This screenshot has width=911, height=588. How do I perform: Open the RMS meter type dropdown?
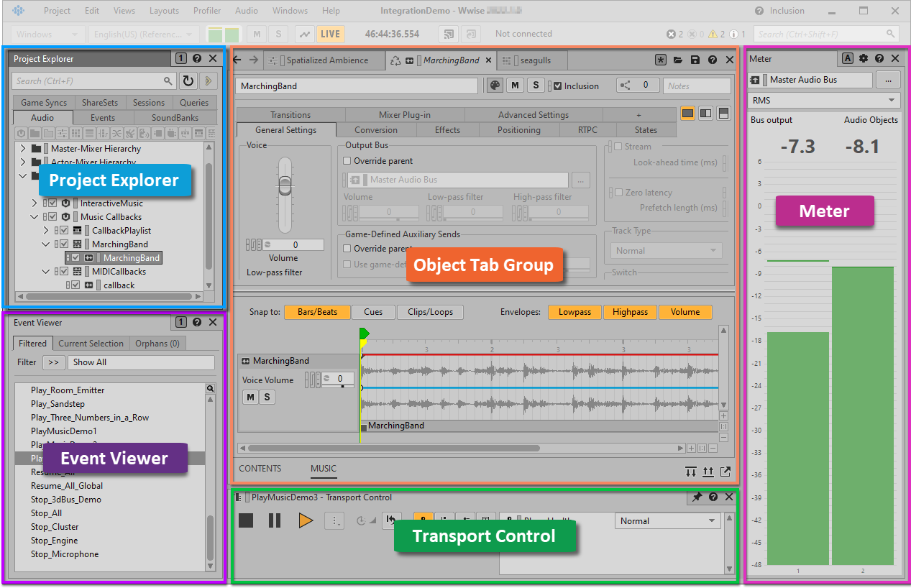click(x=824, y=101)
